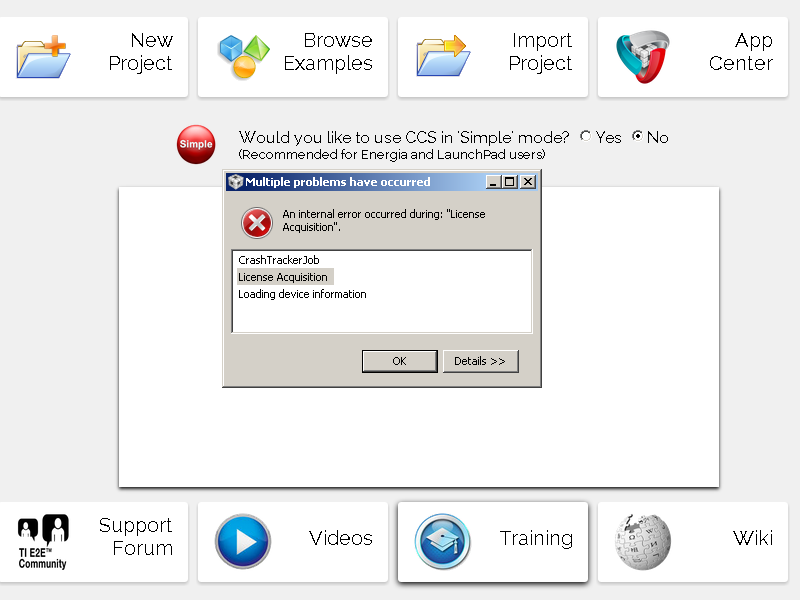This screenshot has width=800, height=600.
Task: Select CrashTrackerJob in the problems list
Action: (x=279, y=260)
